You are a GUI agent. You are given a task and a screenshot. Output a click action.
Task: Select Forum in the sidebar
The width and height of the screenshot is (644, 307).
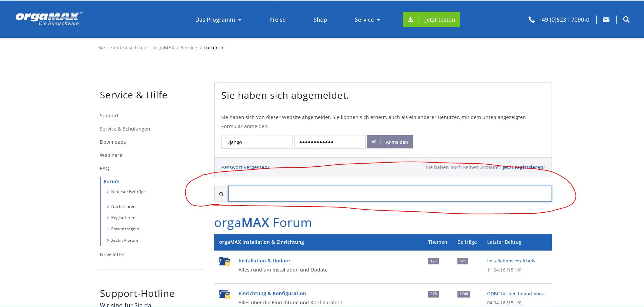[111, 182]
